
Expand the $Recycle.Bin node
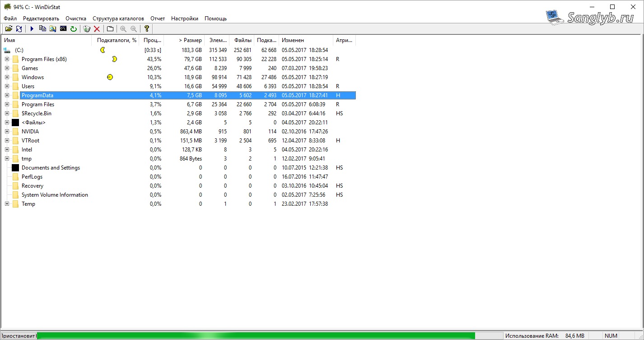tap(7, 113)
